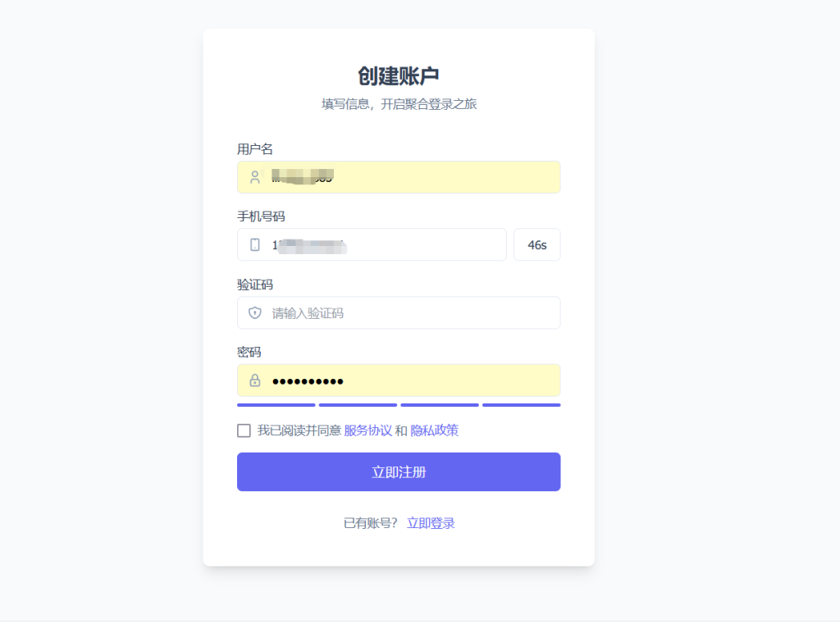840x633 pixels.
Task: Go to 立即登录 link
Action: coord(431,523)
